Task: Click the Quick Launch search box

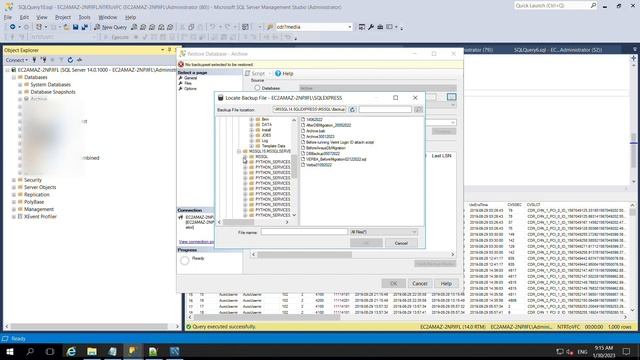Action: [x=556, y=6]
